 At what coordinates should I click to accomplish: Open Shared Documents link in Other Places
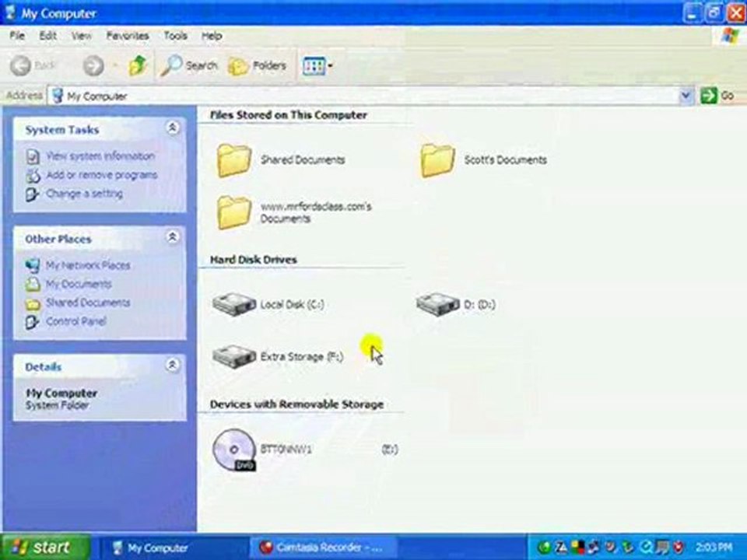(x=88, y=303)
